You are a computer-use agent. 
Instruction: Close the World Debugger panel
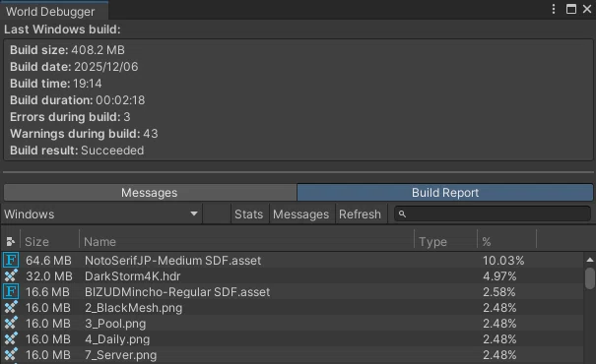(587, 9)
